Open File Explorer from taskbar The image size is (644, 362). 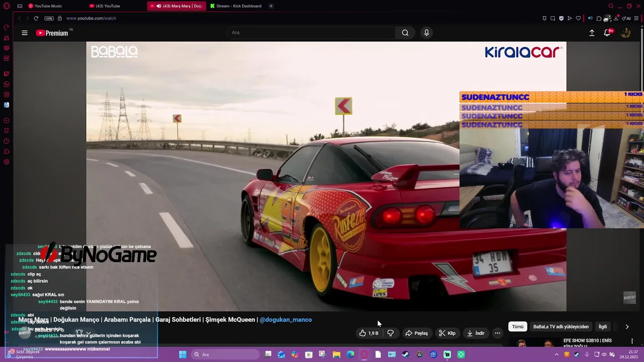337,354
